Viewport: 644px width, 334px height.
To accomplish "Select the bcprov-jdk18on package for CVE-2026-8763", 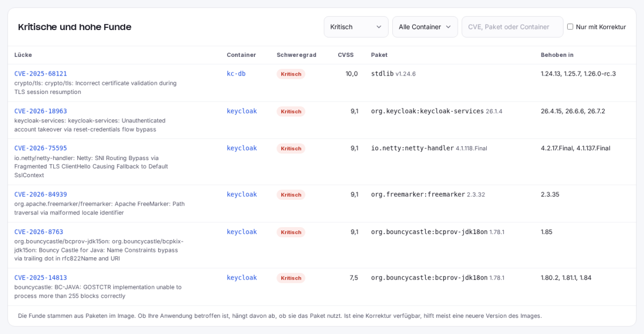I will 437,232.
